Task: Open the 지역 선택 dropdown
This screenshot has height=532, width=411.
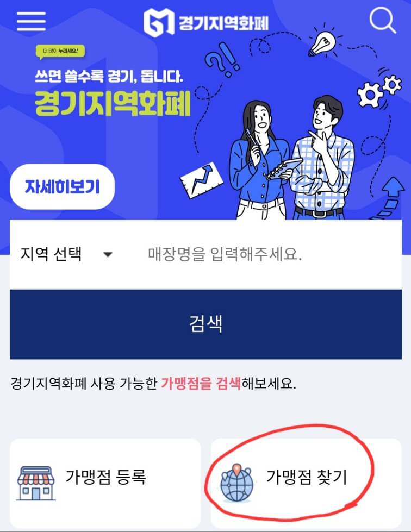Action: 66,254
